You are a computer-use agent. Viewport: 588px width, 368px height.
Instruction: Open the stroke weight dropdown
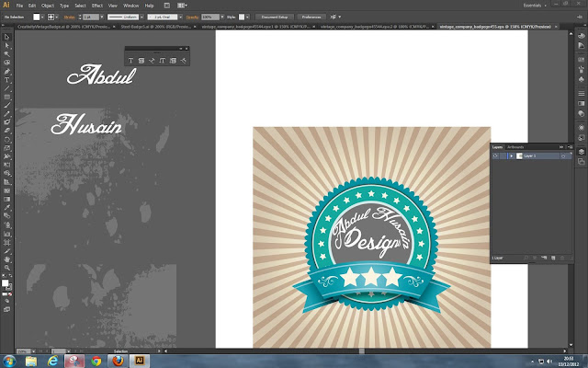[x=102, y=17]
